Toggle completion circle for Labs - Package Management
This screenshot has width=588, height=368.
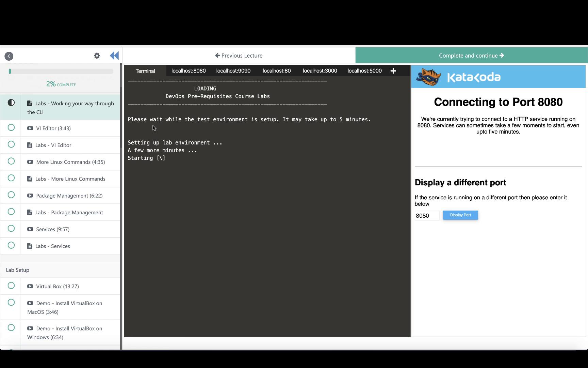tap(11, 212)
